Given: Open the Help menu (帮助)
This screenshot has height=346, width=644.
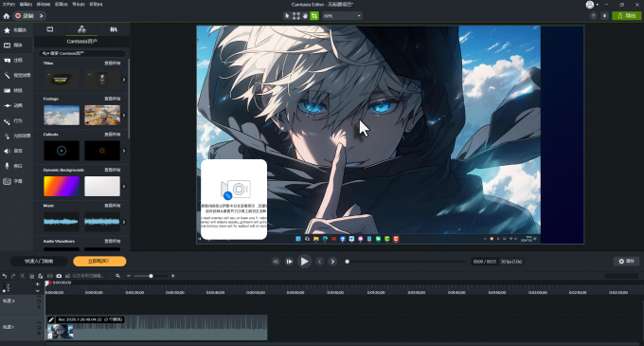Looking at the screenshot, I should (x=96, y=4).
